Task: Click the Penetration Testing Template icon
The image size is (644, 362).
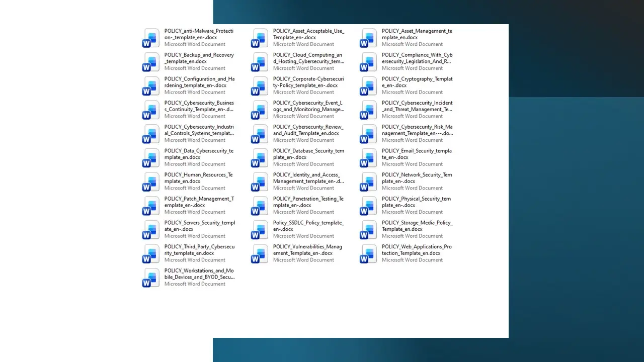Action: 260,206
